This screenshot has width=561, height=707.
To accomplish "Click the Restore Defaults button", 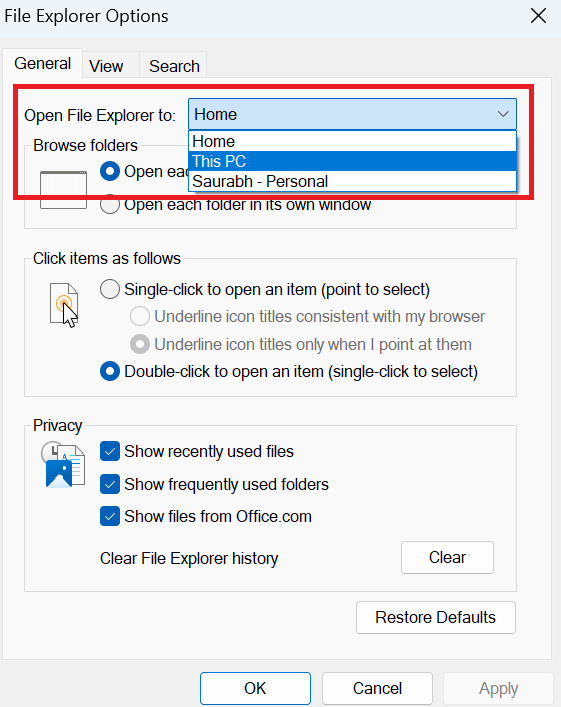I will pyautogui.click(x=436, y=617).
